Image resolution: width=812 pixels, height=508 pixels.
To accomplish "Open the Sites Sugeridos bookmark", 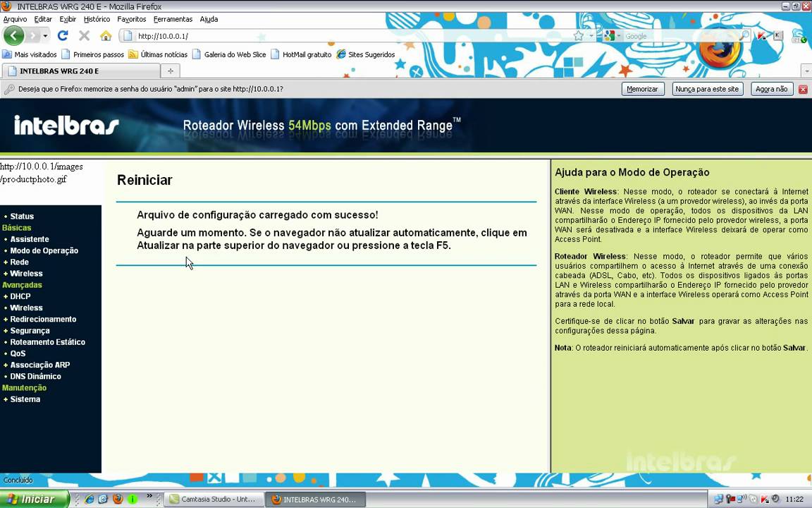I will coord(366,54).
